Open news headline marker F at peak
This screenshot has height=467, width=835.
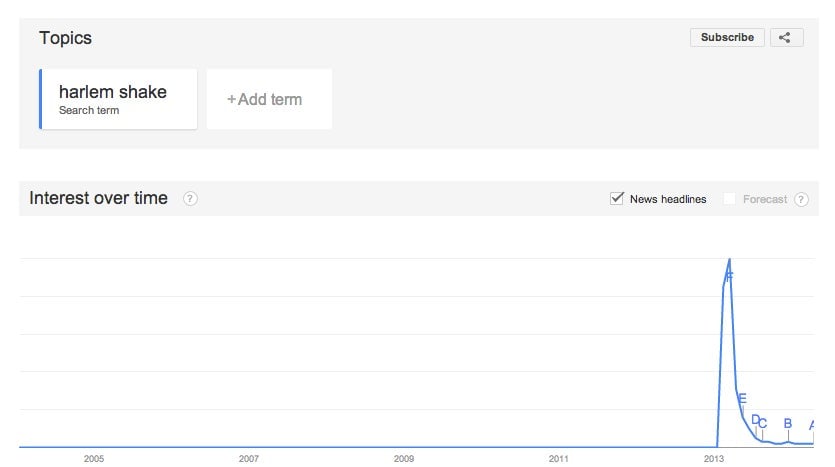pos(730,277)
